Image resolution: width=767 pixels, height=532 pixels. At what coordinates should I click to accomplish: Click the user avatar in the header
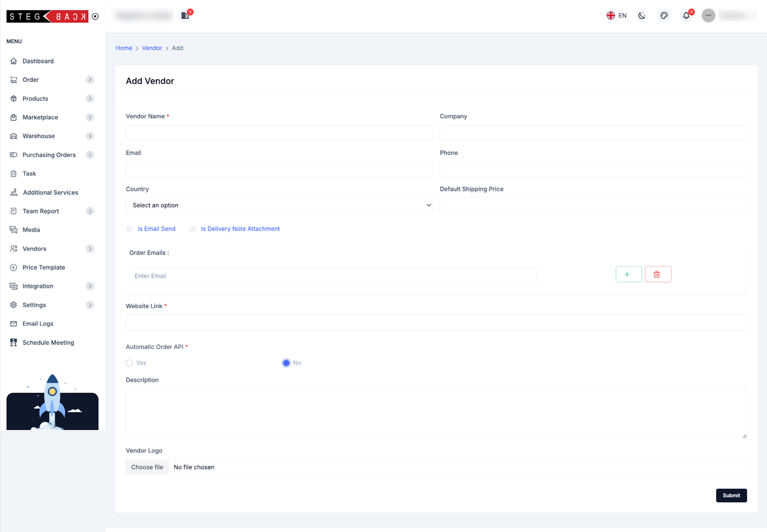tap(708, 15)
